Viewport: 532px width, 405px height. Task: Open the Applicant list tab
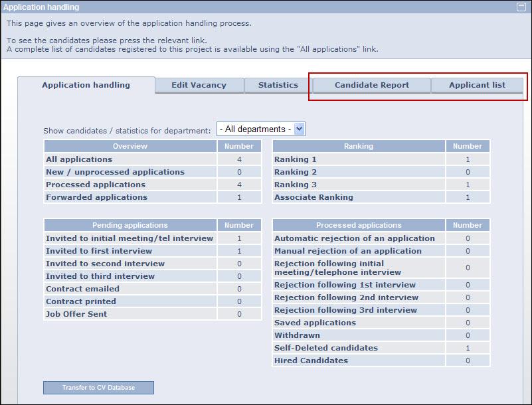pyautogui.click(x=477, y=85)
